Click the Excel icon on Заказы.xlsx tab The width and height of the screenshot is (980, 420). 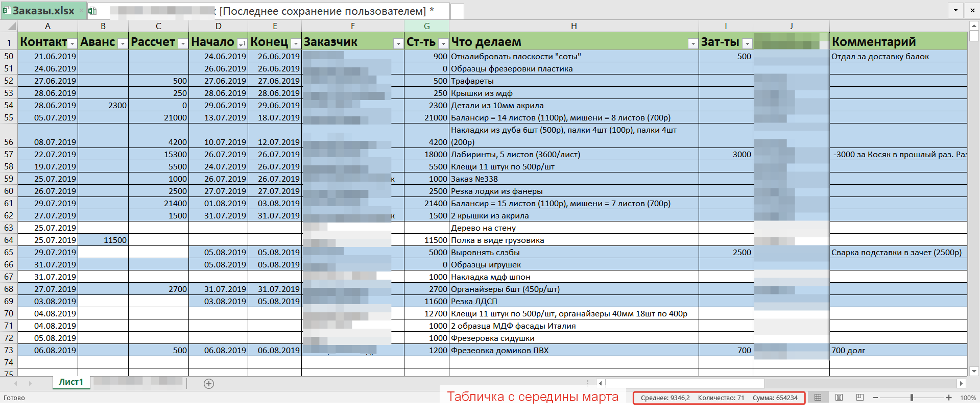(x=6, y=11)
